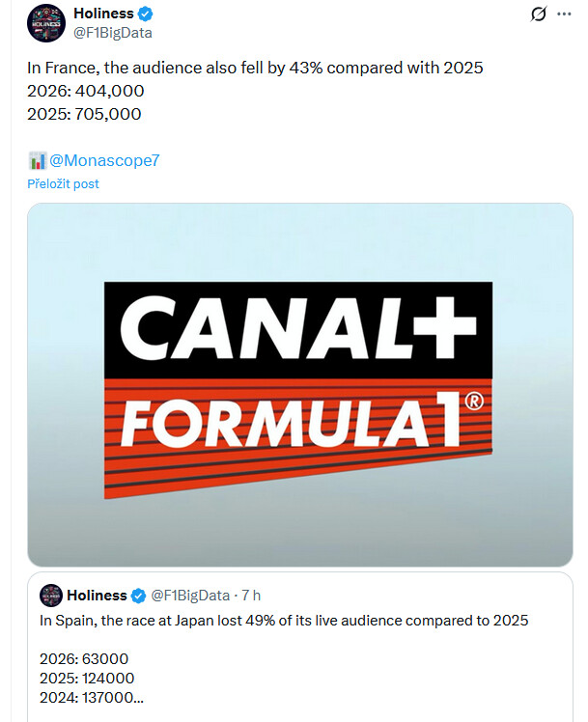Screen dimensions: 588x722
Task: Click the bar chart emoji before @Monascope7
Action: click(37, 160)
